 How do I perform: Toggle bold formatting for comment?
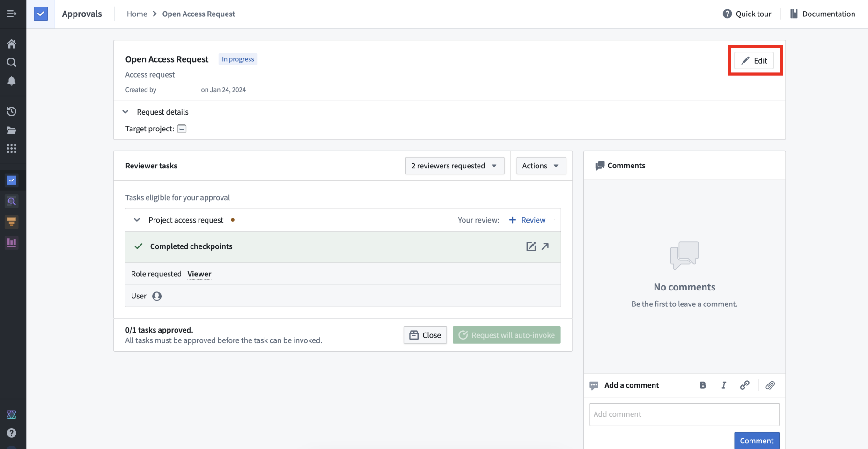(703, 385)
